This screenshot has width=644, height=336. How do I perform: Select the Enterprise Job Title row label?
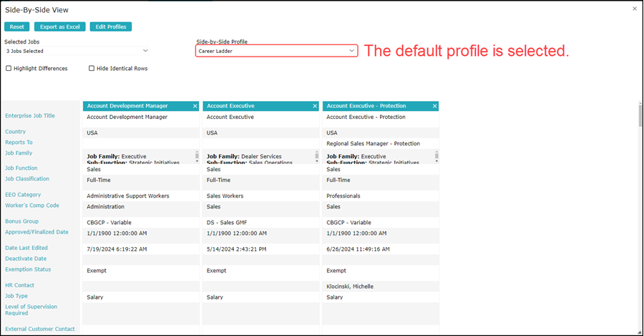30,116
